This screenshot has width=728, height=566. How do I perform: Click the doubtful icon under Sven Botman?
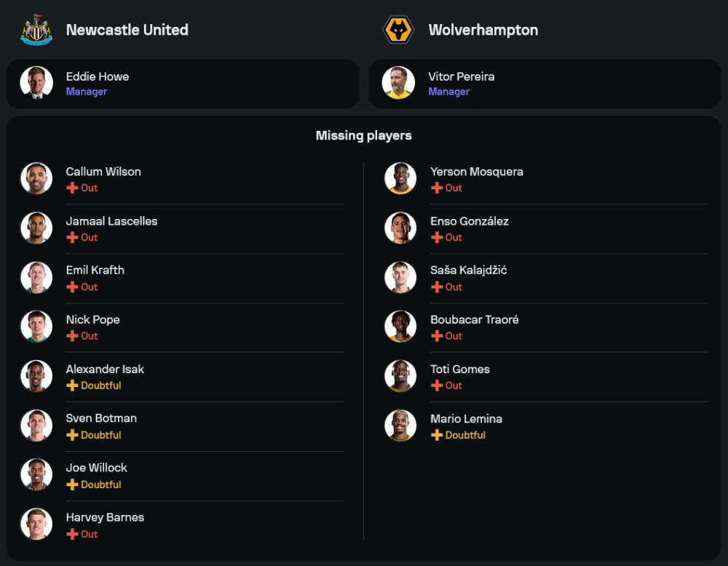[72, 435]
